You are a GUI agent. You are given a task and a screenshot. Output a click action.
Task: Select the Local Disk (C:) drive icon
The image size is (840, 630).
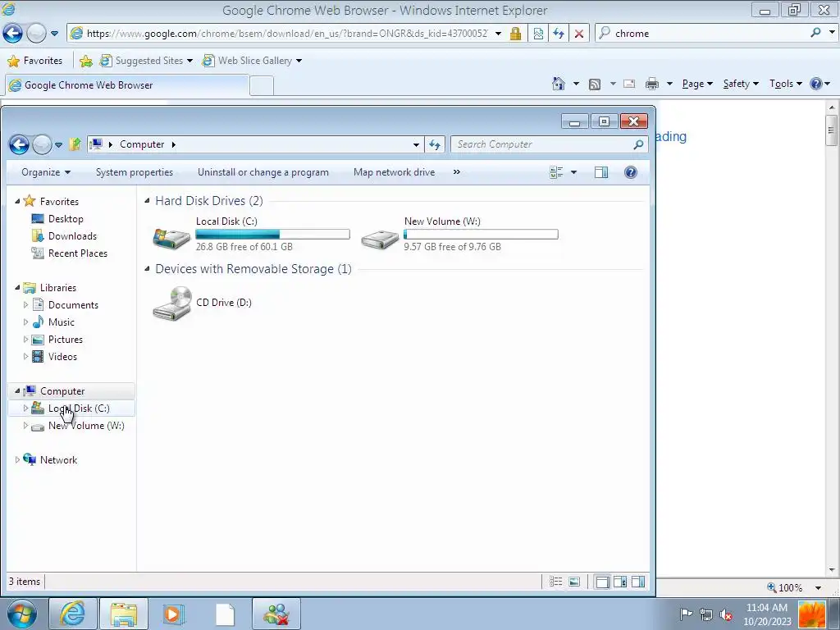[x=171, y=238]
